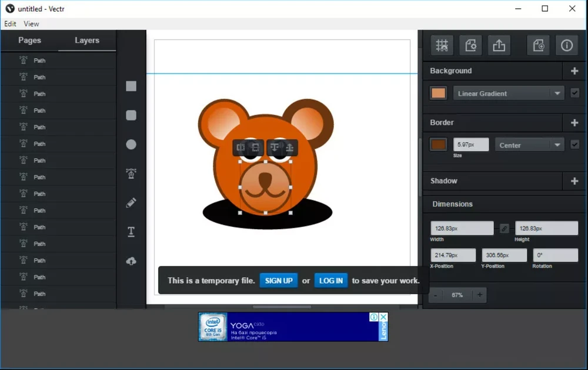Screen dimensions: 588x370
Task: Add a Shadow with the plus icon
Action: tap(574, 181)
